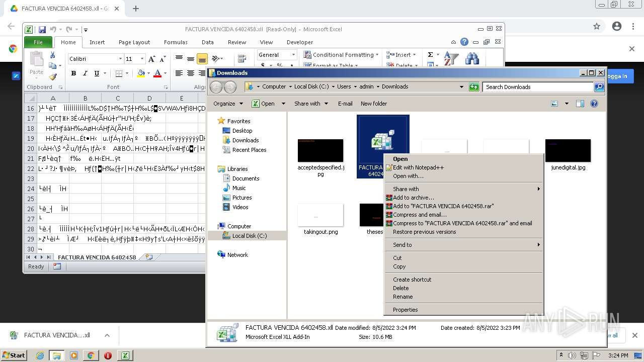This screenshot has width=644, height=362.
Task: Click the Wrap Text icon
Action: coord(242,59)
